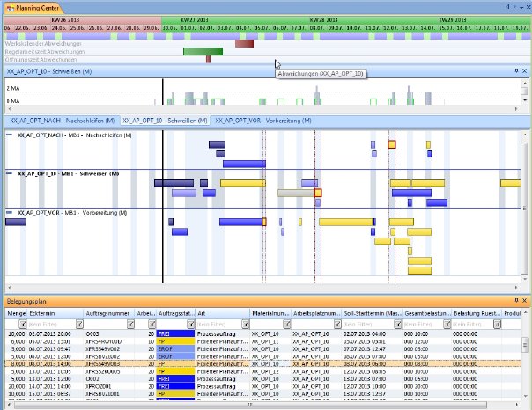The image size is (532, 410).
Task: Collapse the XX_AP_OPT_10 Schweißen row
Action: [9, 173]
